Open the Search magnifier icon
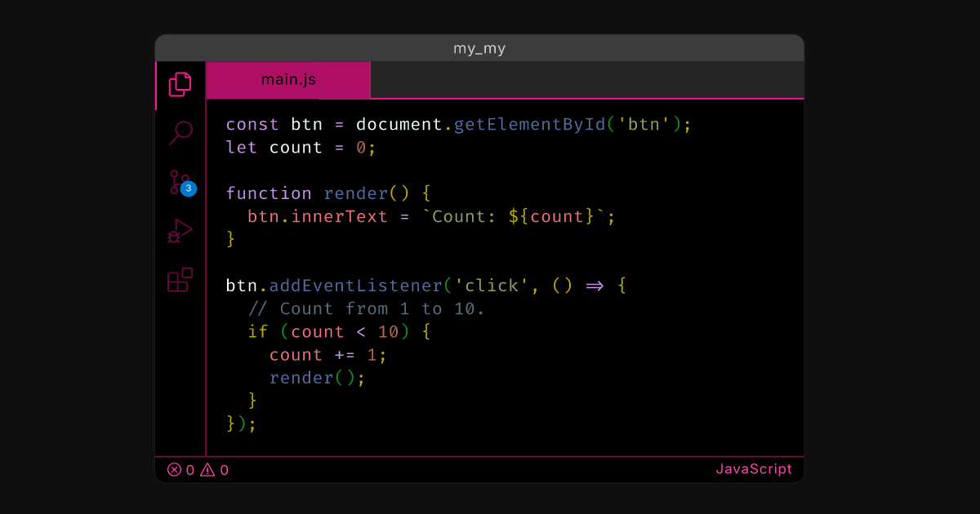This screenshot has height=514, width=980. (x=180, y=133)
